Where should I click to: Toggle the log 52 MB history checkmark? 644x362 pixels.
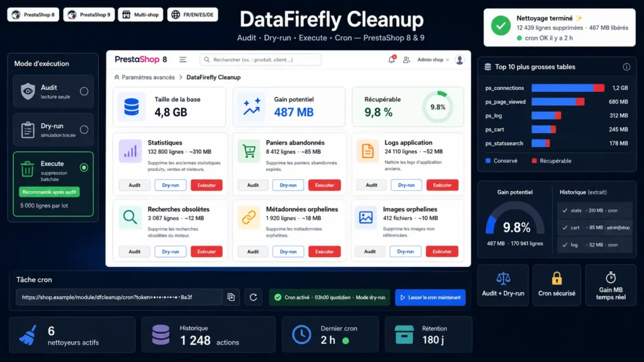pos(565,244)
